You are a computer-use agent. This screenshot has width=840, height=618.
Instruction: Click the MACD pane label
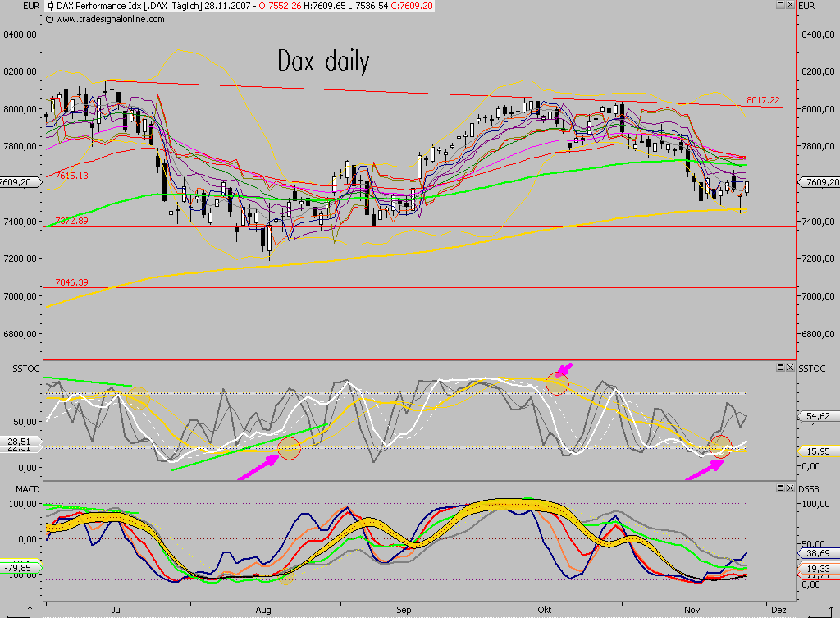tap(27, 489)
